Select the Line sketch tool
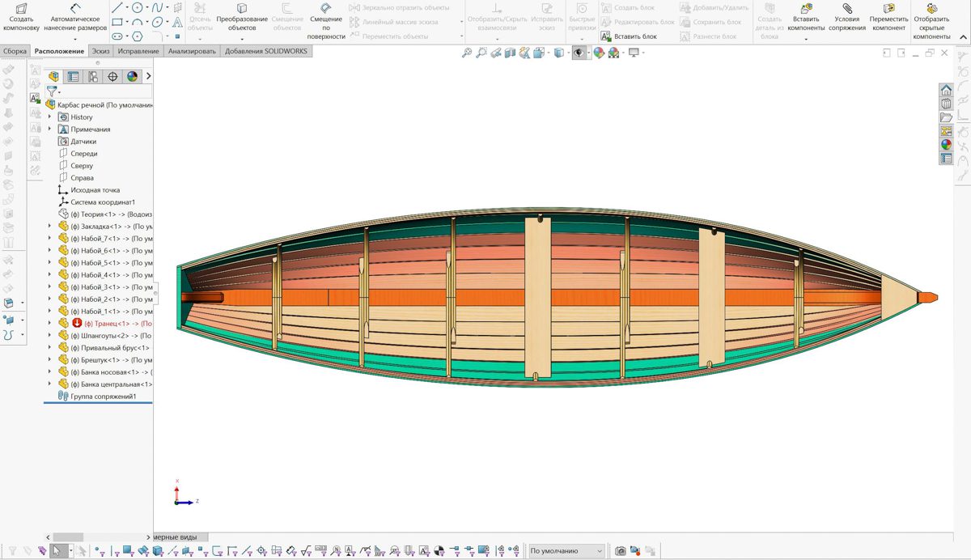 (117, 7)
